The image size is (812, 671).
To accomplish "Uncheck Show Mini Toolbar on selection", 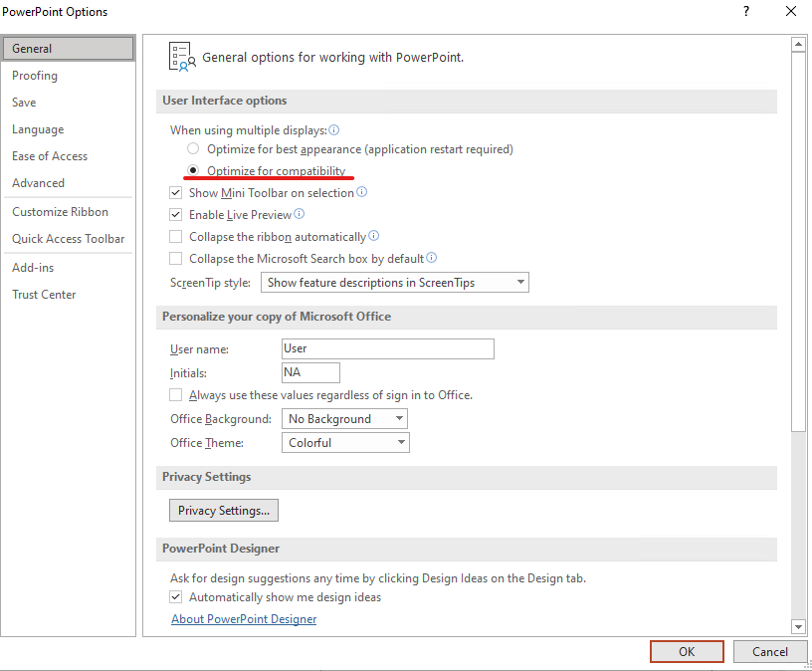I will [x=176, y=193].
